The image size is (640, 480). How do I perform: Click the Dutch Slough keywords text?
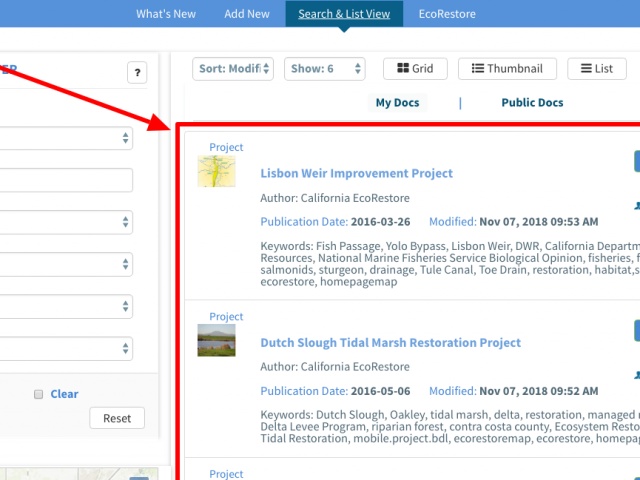point(450,427)
